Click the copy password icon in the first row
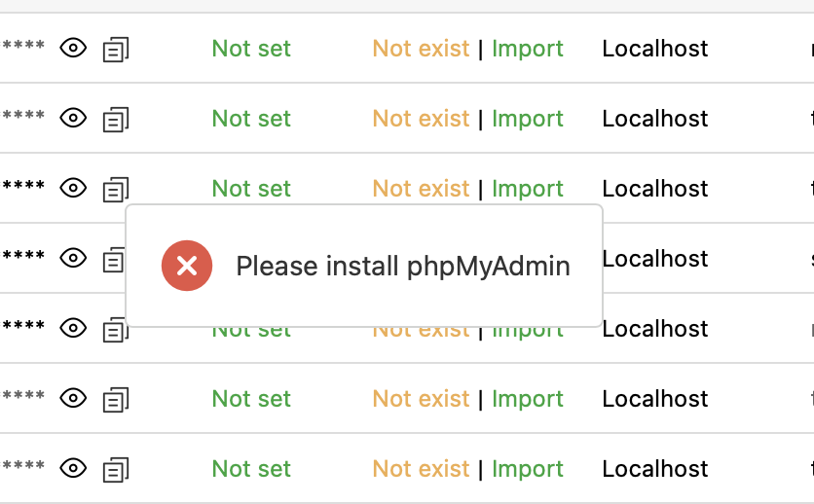 click(x=117, y=49)
